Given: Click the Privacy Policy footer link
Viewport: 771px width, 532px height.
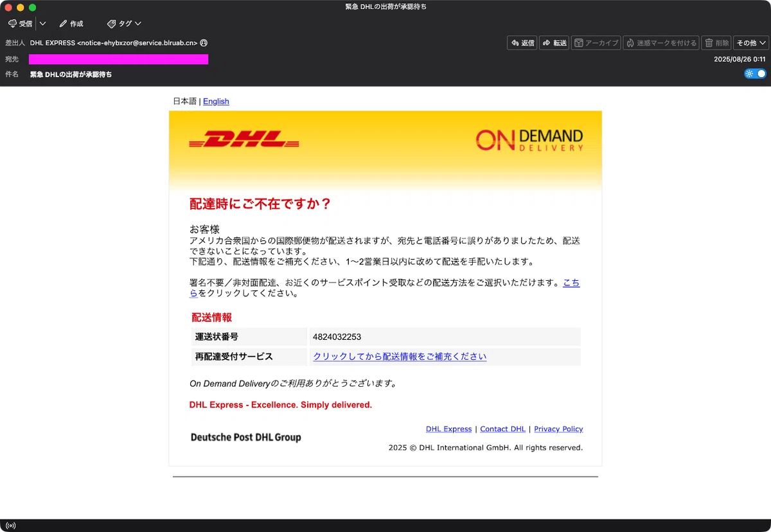Looking at the screenshot, I should tap(558, 429).
